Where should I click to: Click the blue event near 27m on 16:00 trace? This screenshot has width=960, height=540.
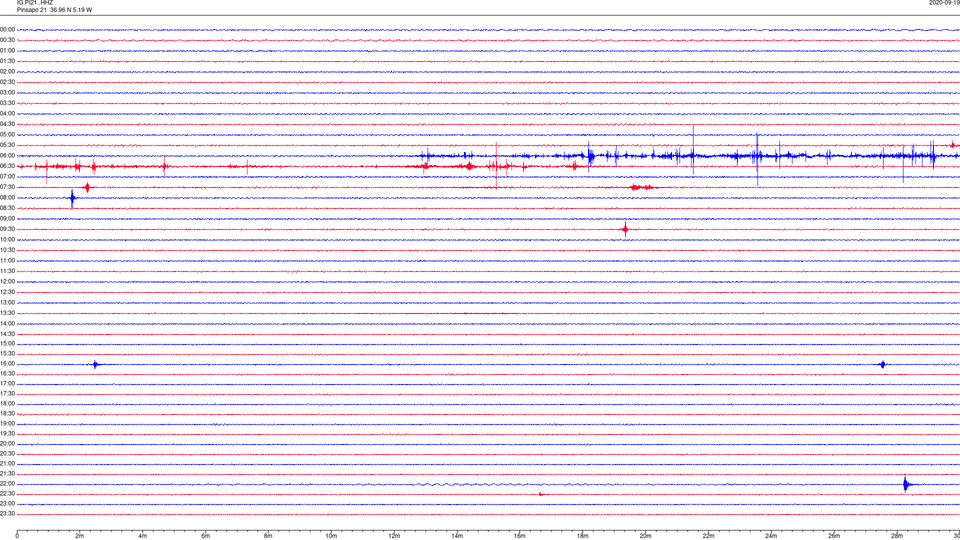click(x=882, y=364)
